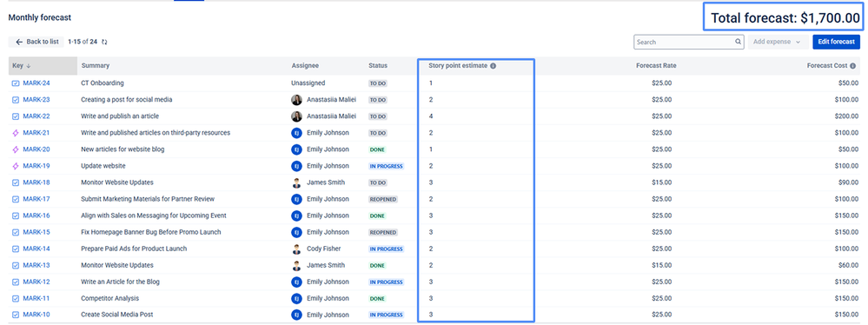
Task: Click the magnifier icon in Search box
Action: click(738, 42)
